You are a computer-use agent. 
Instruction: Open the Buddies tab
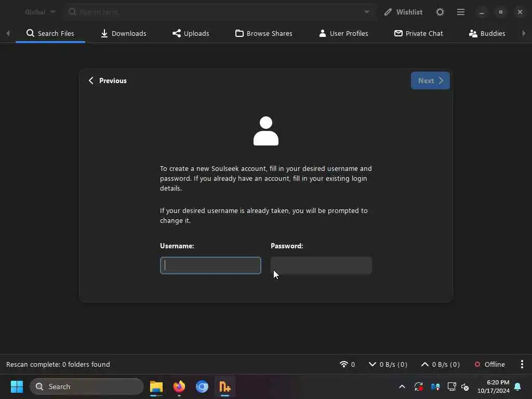[x=487, y=33]
